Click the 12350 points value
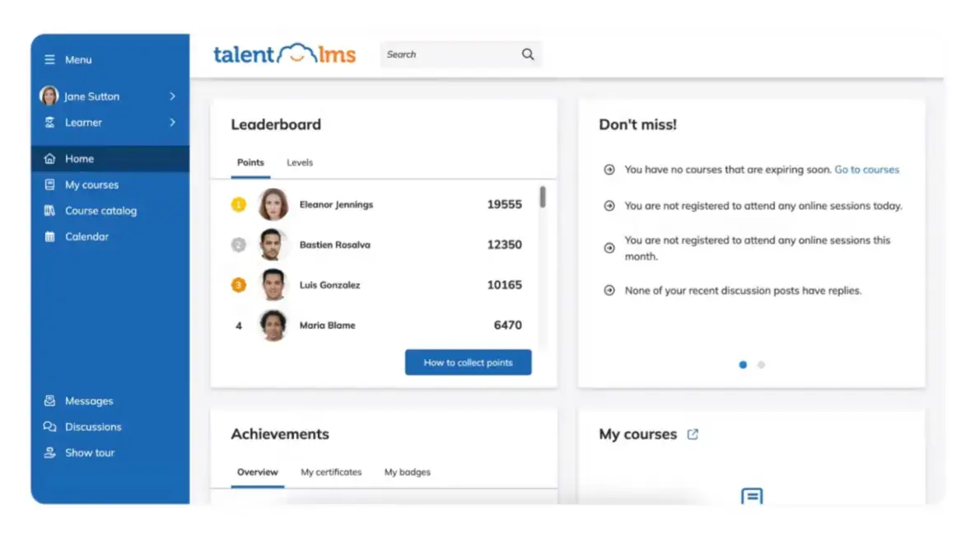Viewport: 980px width, 533px height. [504, 245]
